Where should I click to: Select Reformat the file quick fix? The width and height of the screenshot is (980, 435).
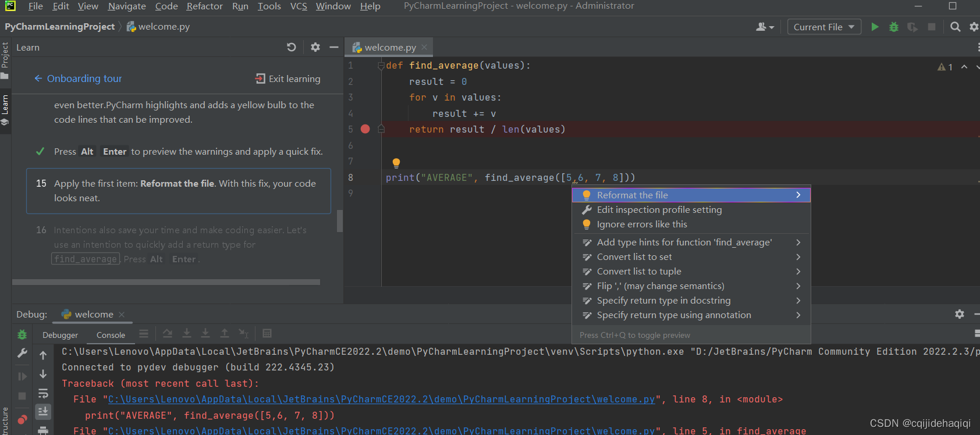(691, 195)
